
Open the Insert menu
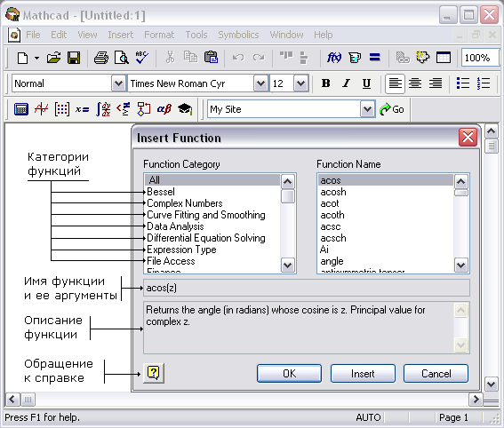coord(121,35)
